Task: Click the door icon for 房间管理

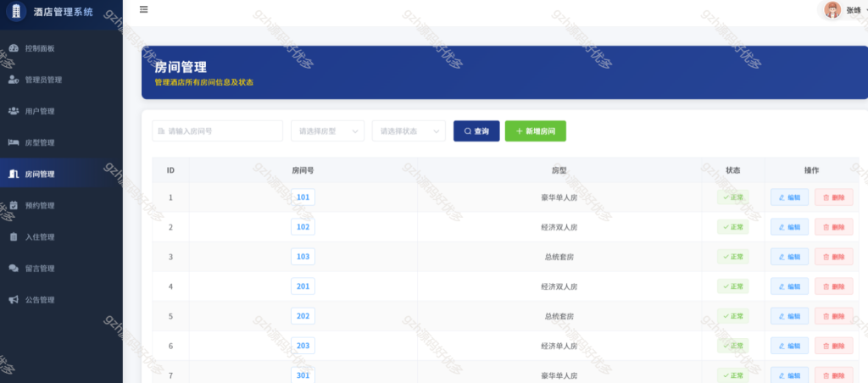Action: pos(14,175)
